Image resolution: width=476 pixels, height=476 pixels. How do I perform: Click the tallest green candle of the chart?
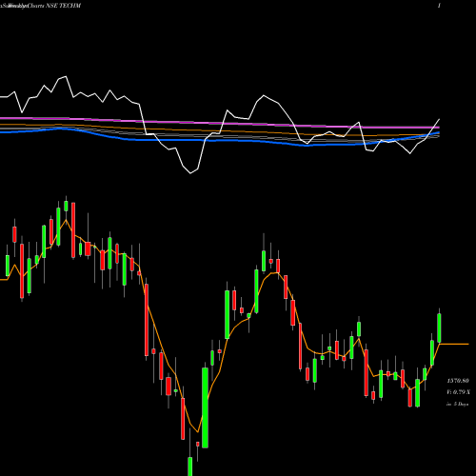tap(205, 407)
